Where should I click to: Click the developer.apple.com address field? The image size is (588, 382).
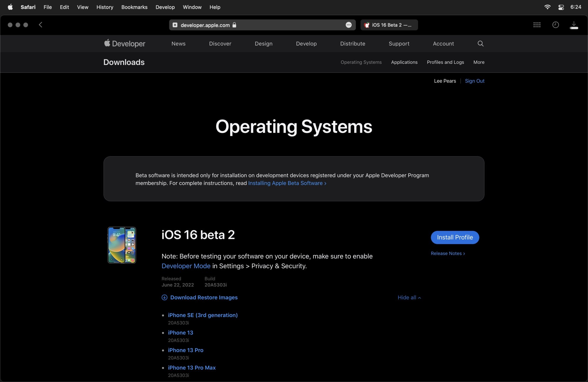point(262,25)
